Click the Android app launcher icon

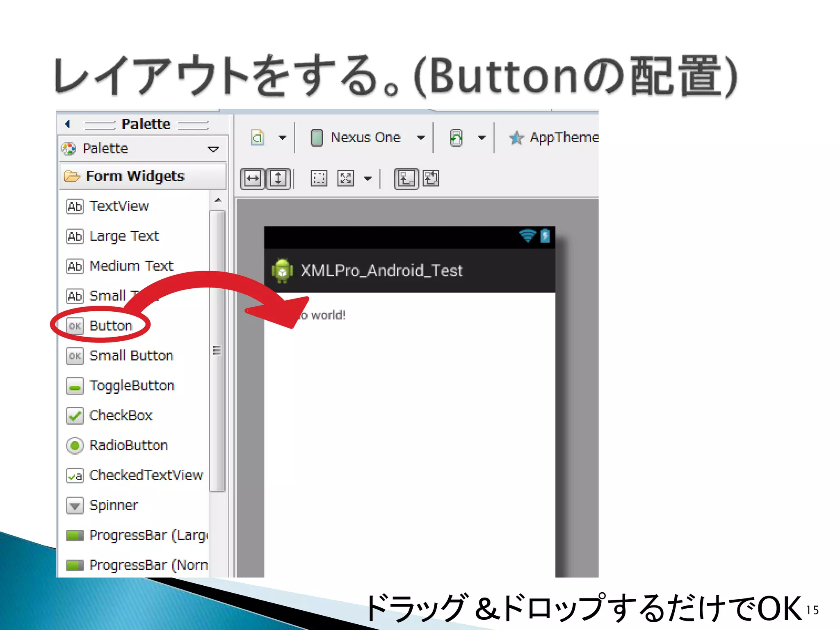coord(282,271)
